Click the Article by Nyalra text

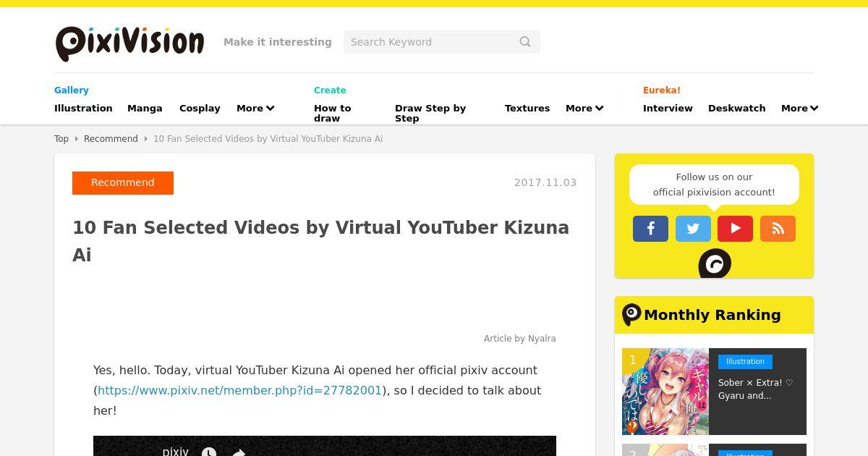click(520, 338)
